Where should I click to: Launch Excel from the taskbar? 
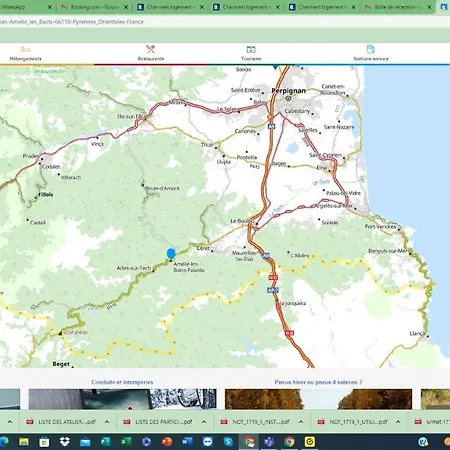click(x=126, y=442)
